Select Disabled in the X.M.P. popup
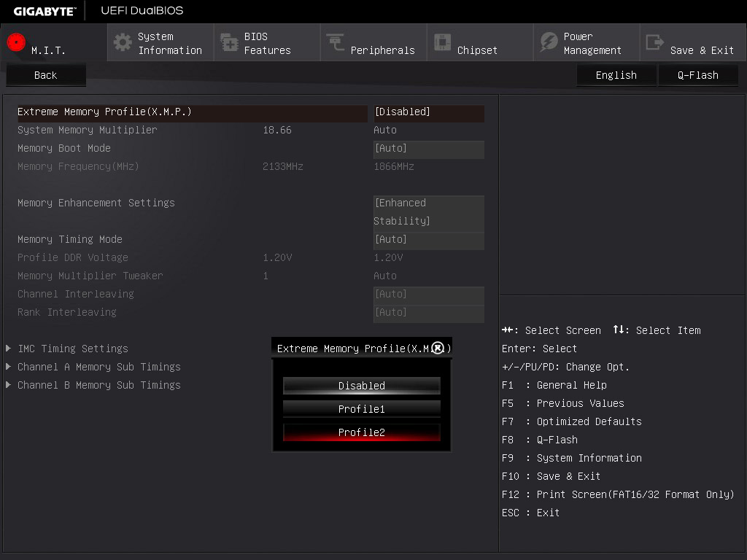 pyautogui.click(x=362, y=386)
